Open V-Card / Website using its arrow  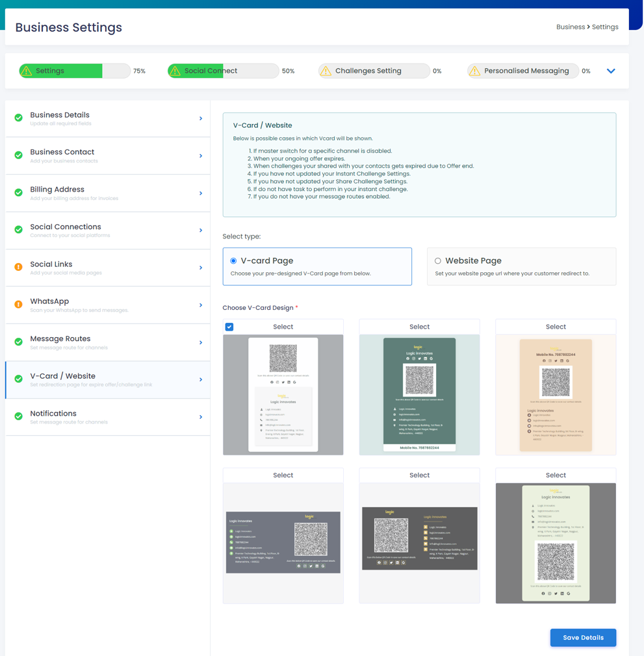pos(201,379)
